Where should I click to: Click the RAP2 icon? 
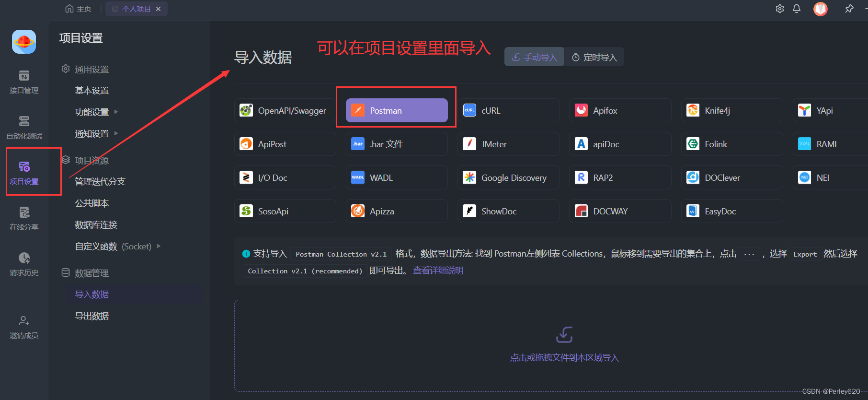(x=581, y=177)
